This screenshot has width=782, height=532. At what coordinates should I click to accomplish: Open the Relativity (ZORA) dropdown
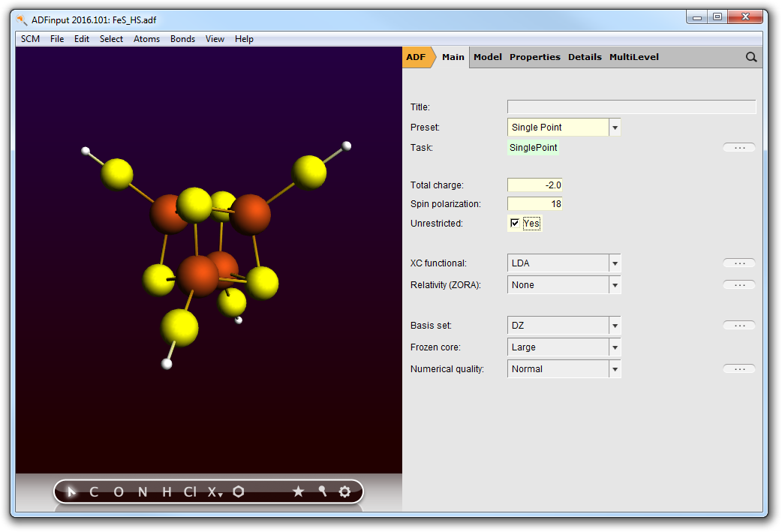[x=615, y=285]
